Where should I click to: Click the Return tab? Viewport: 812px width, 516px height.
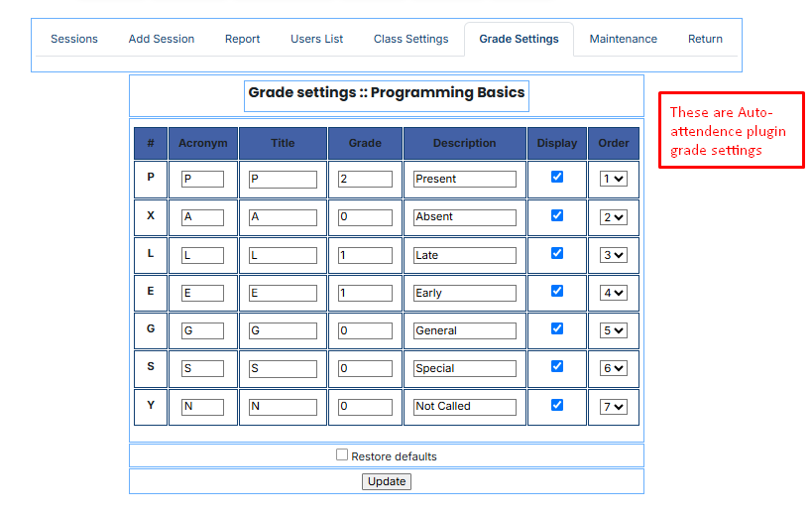[x=705, y=39]
